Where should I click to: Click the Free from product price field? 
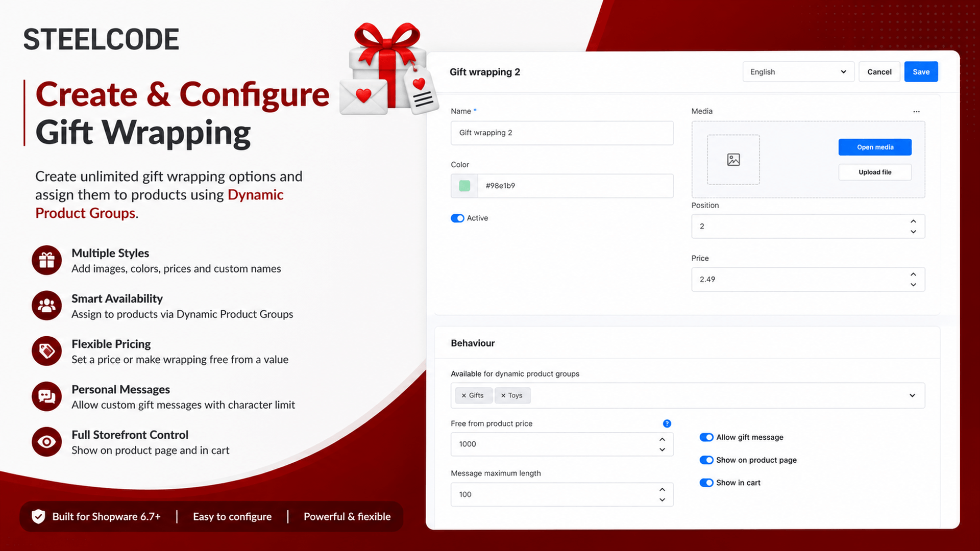562,444
